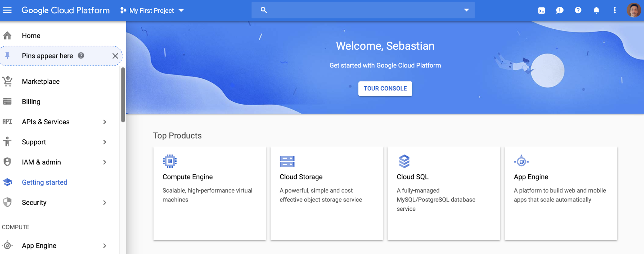Open Billing from sidebar
The width and height of the screenshot is (644, 254).
[31, 102]
